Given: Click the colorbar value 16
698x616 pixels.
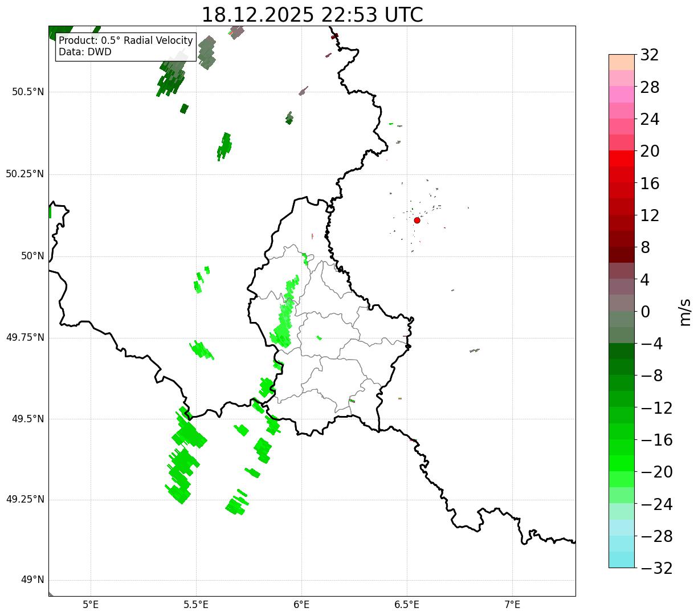Looking at the screenshot, I should point(650,183).
